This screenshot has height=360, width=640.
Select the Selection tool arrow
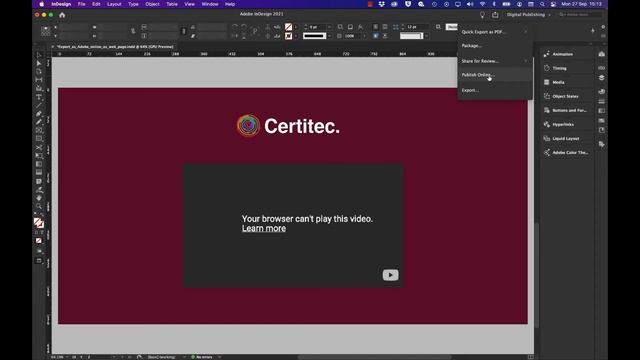click(39, 55)
